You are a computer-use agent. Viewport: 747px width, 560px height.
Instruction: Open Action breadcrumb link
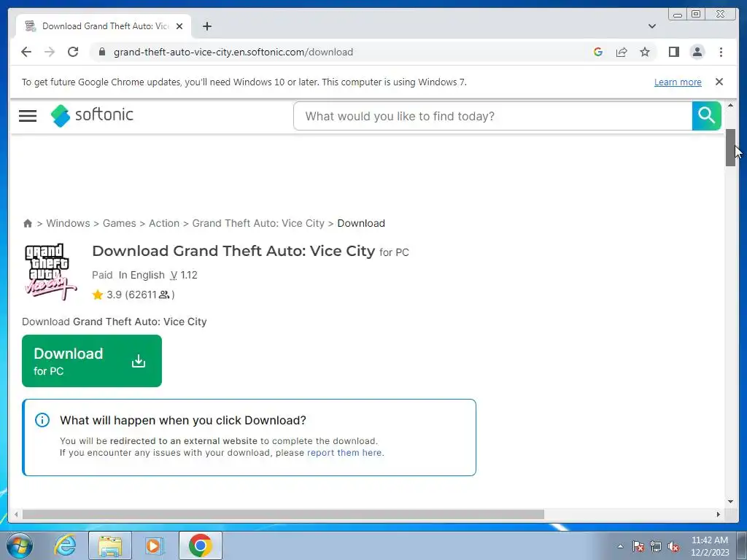tap(164, 223)
